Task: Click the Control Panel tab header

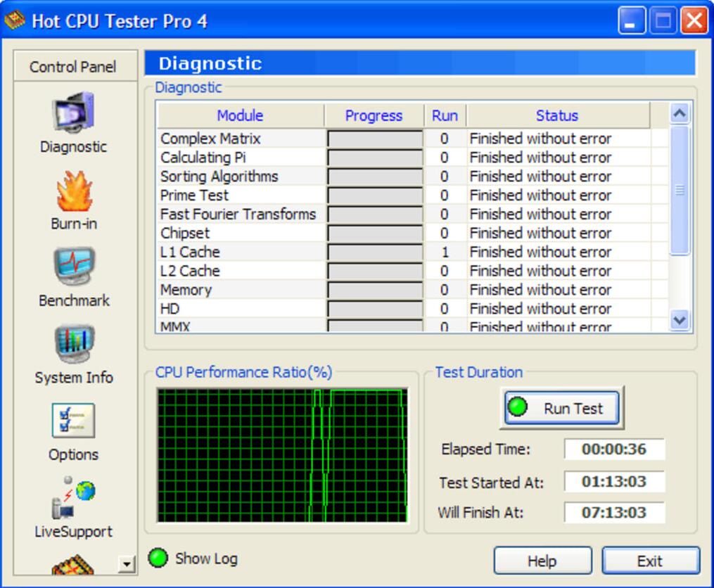Action: coord(73,67)
